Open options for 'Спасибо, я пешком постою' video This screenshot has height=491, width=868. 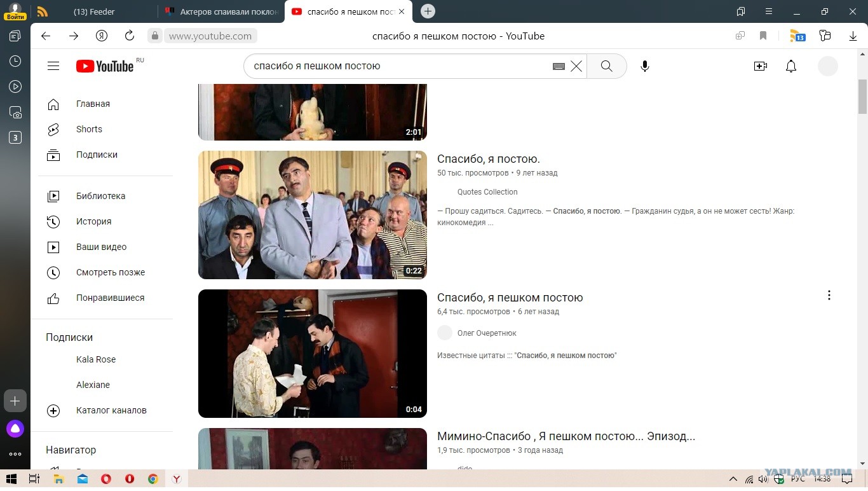point(829,295)
